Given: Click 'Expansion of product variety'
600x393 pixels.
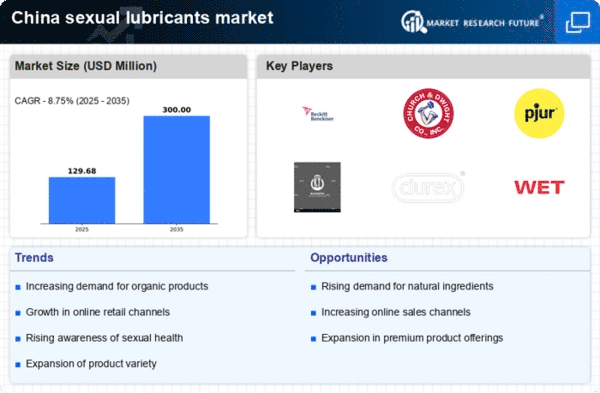Looking at the screenshot, I should [91, 364].
